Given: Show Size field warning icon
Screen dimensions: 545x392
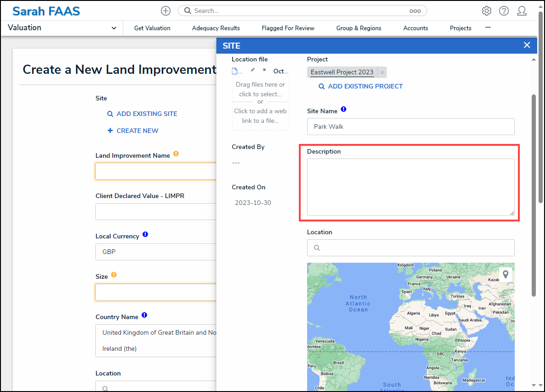Looking at the screenshot, I should coord(114,275).
